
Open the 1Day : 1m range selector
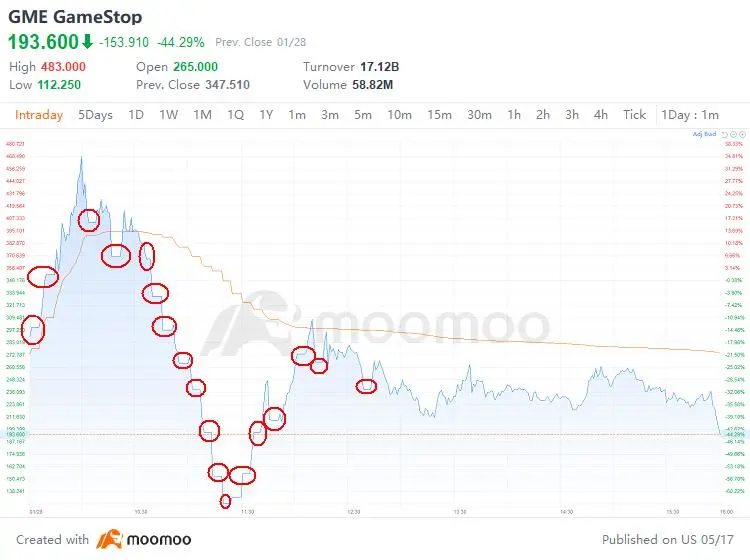[x=690, y=115]
